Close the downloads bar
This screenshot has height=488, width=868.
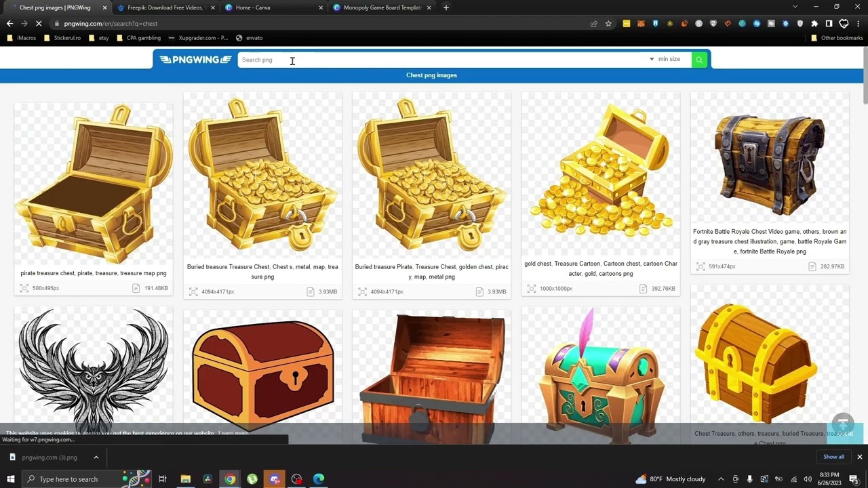coord(859,457)
